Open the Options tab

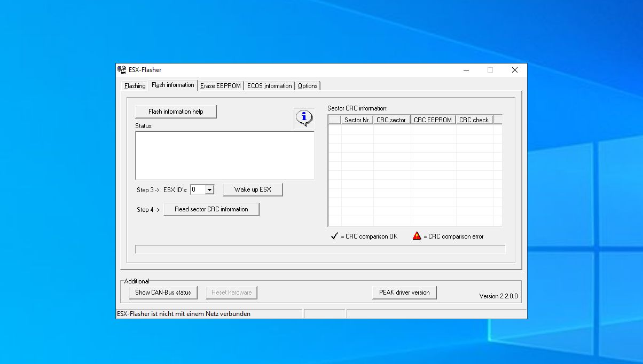pyautogui.click(x=308, y=85)
